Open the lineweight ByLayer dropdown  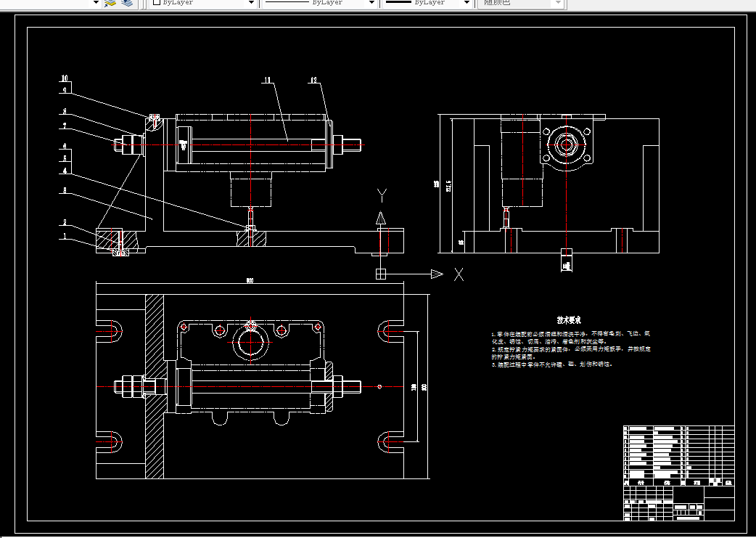tap(427, 3)
